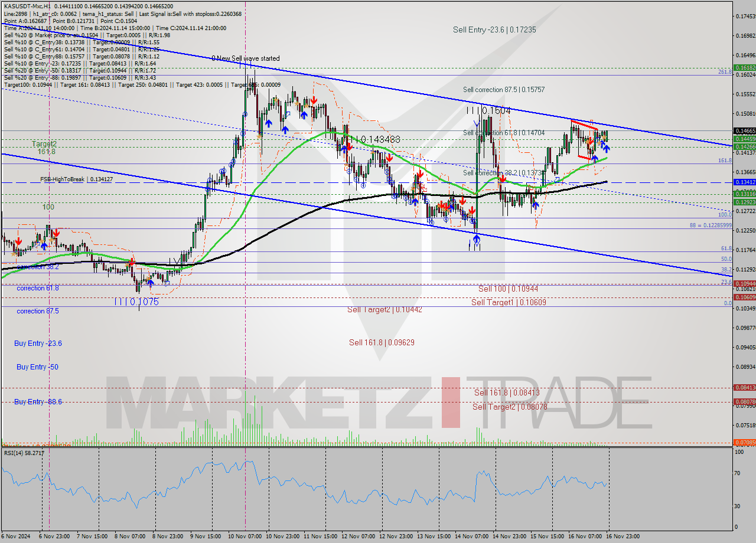This screenshot has height=543, width=756.
Task: Click the KASUSDT-Mxc,H1 symbol title
Action: click(x=27, y=6)
